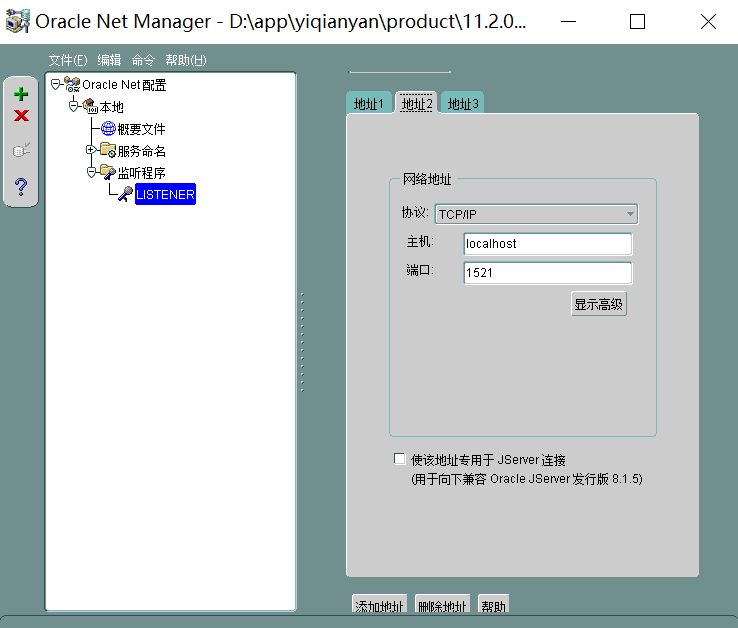
Task: Click the globe icon beside 概要文件
Action: [x=108, y=128]
